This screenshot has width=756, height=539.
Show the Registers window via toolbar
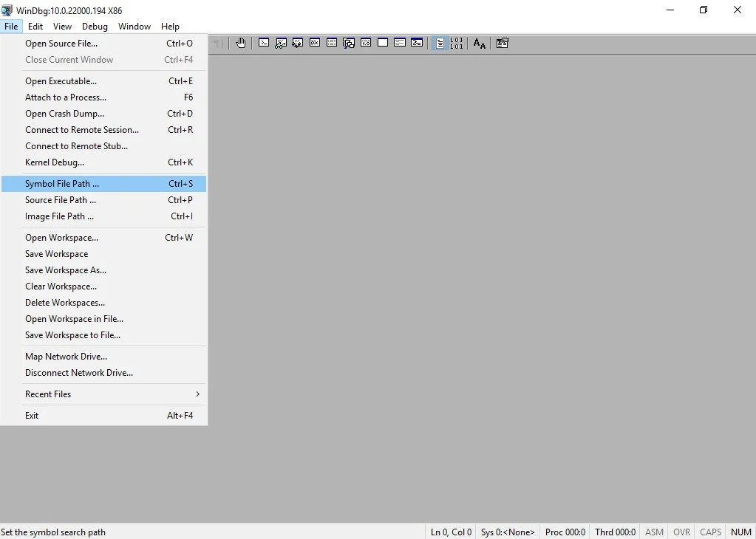[x=315, y=43]
